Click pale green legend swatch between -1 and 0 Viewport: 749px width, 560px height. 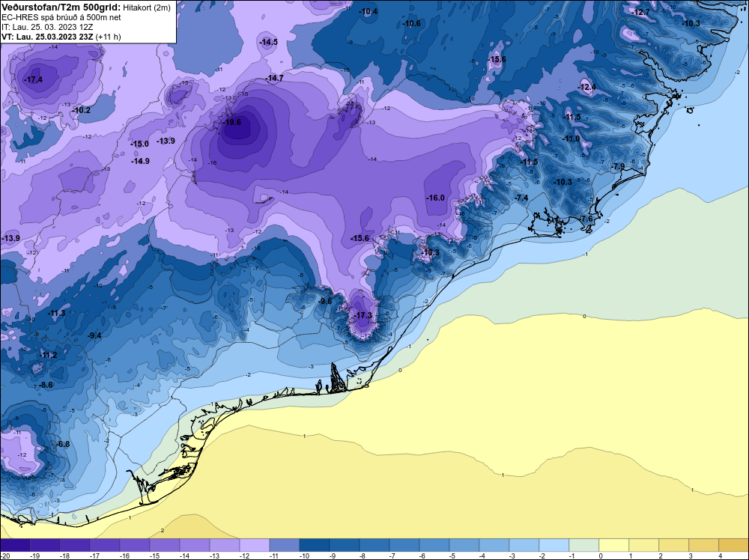tap(583, 545)
